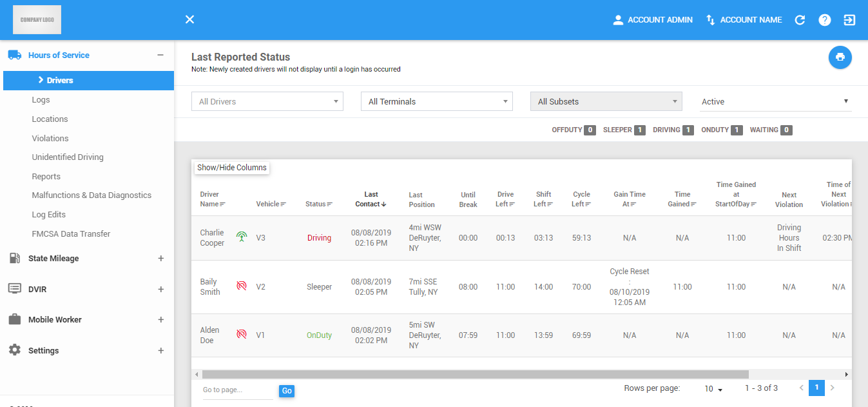Expand the DVIR menu section
Image resolution: width=868 pixels, height=407 pixels.
[161, 290]
